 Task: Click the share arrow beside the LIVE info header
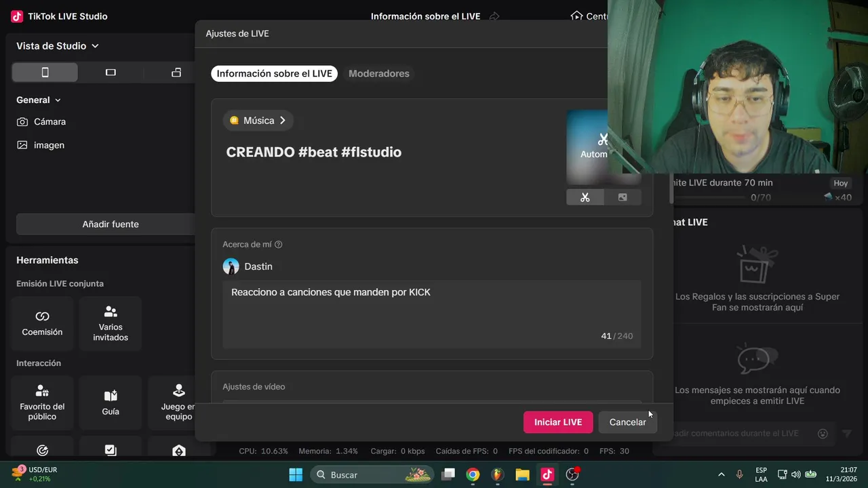click(494, 16)
